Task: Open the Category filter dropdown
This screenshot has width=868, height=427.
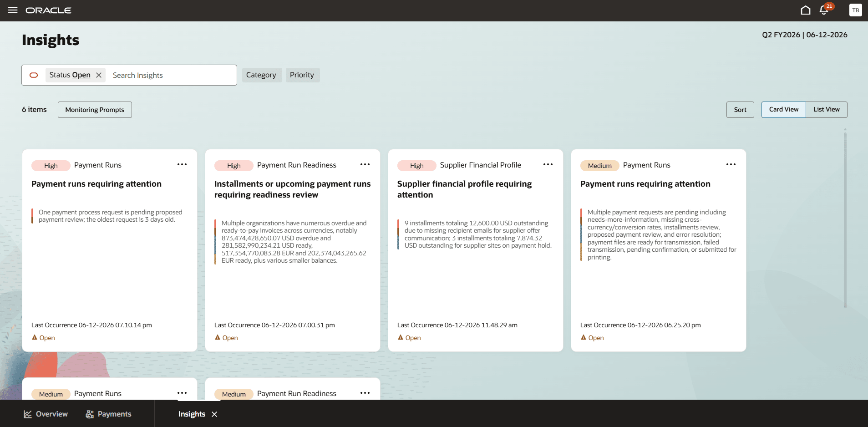Action: click(261, 75)
